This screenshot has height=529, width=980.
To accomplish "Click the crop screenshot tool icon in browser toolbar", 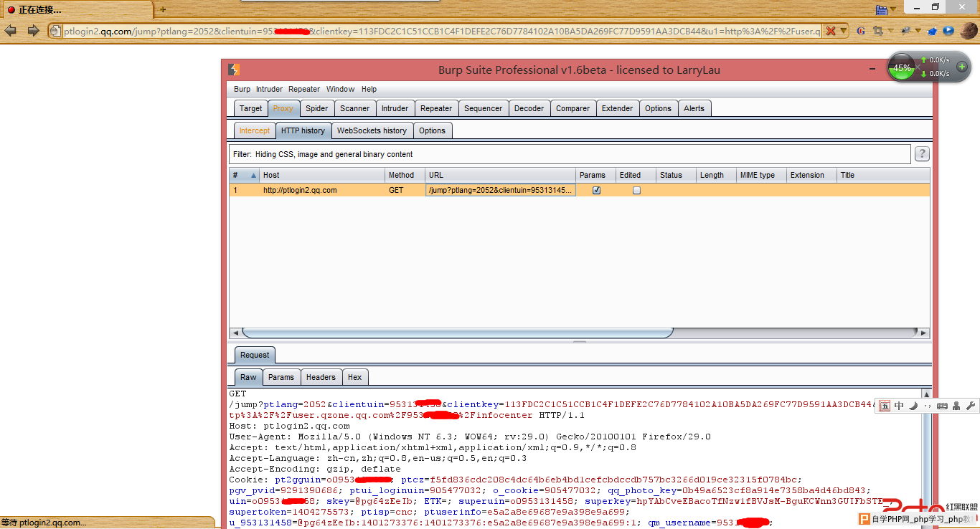I will [x=877, y=31].
